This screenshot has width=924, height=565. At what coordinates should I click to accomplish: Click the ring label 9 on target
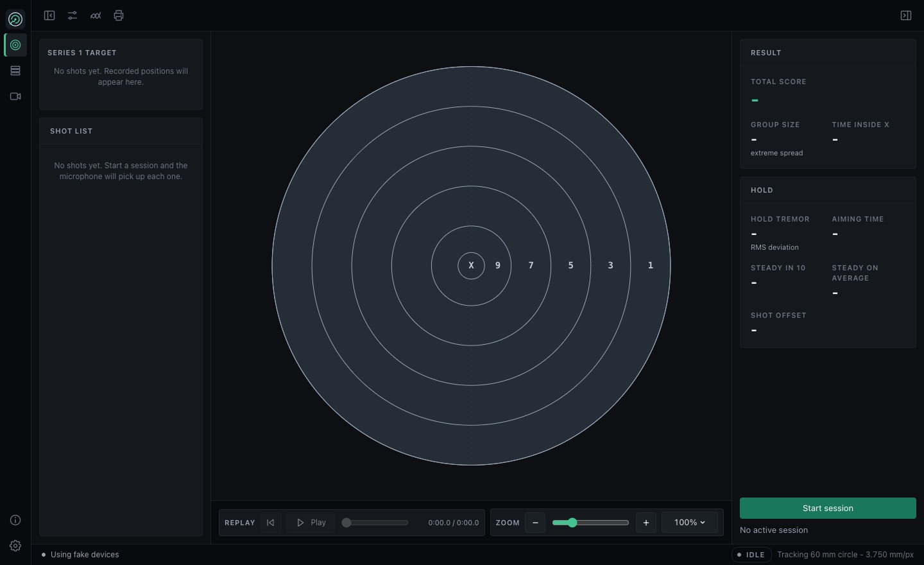[x=498, y=265]
